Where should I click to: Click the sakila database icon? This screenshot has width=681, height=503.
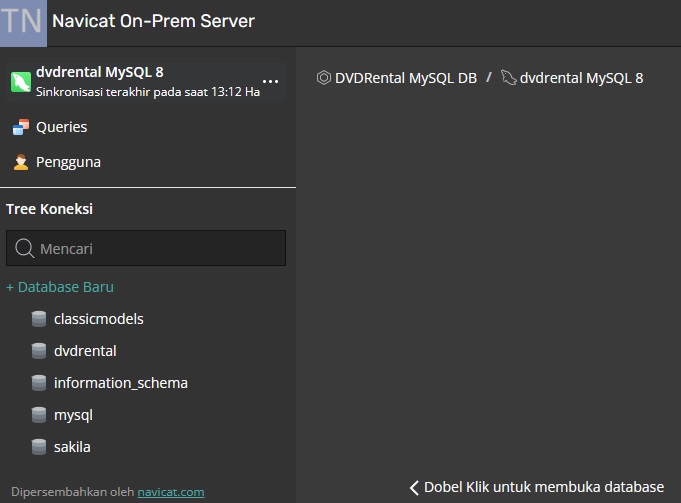(39, 447)
